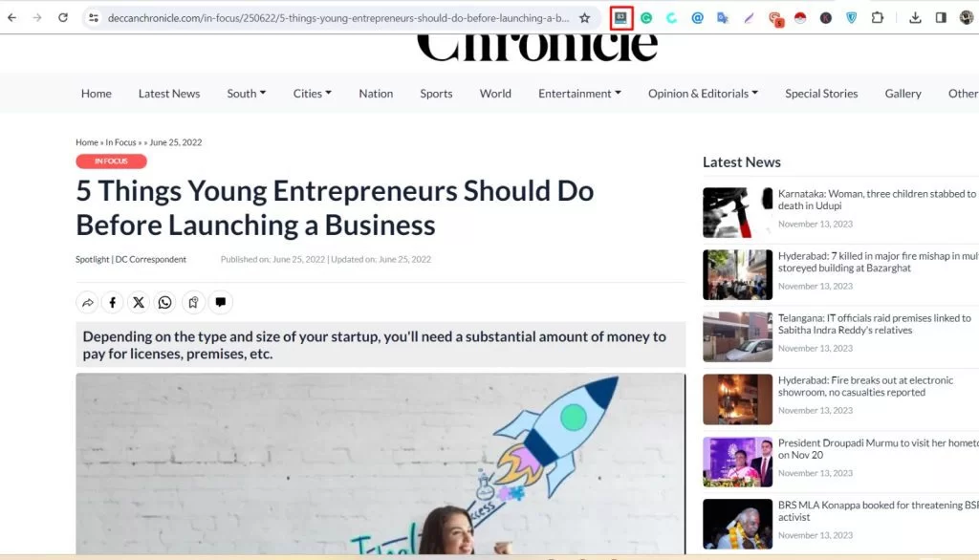Image resolution: width=979 pixels, height=560 pixels.
Task: Open the Latest News menu item
Action: 169,94
